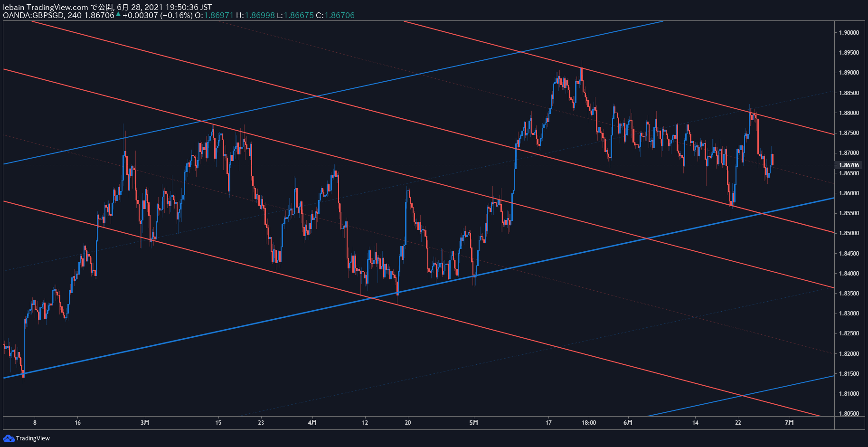The width and height of the screenshot is (868, 447).
Task: Select the close value C:1.86706
Action: (335, 15)
